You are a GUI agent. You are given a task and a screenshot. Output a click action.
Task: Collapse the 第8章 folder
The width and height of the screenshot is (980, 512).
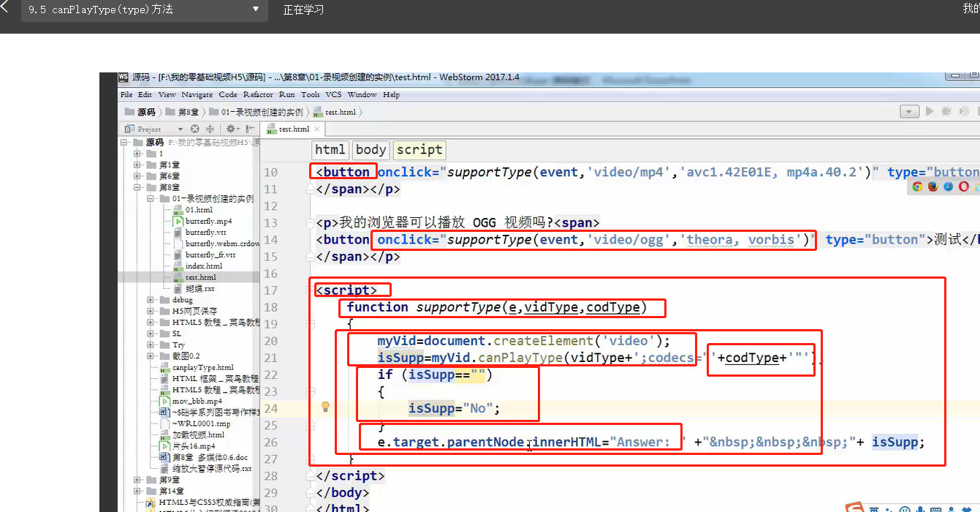[137, 187]
